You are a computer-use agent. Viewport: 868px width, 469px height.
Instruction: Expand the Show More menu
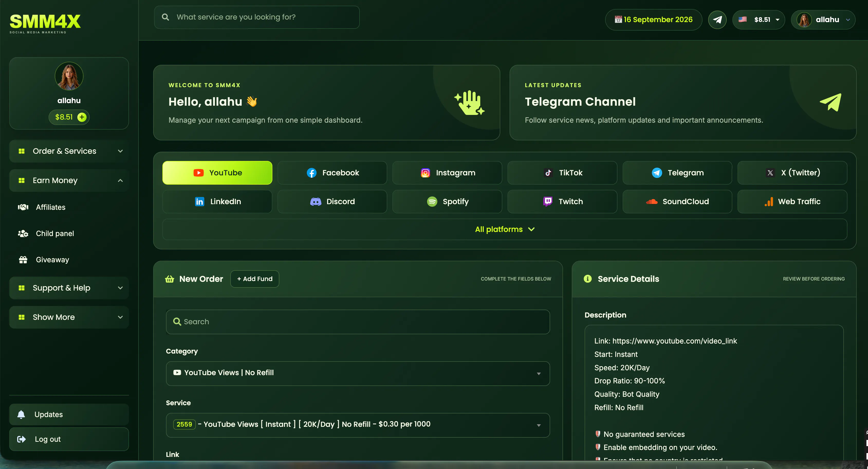[x=69, y=317]
